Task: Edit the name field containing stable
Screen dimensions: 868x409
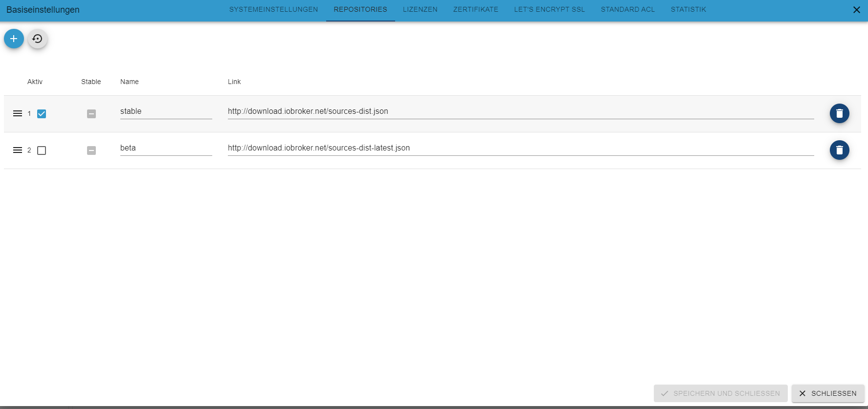Action: click(166, 111)
